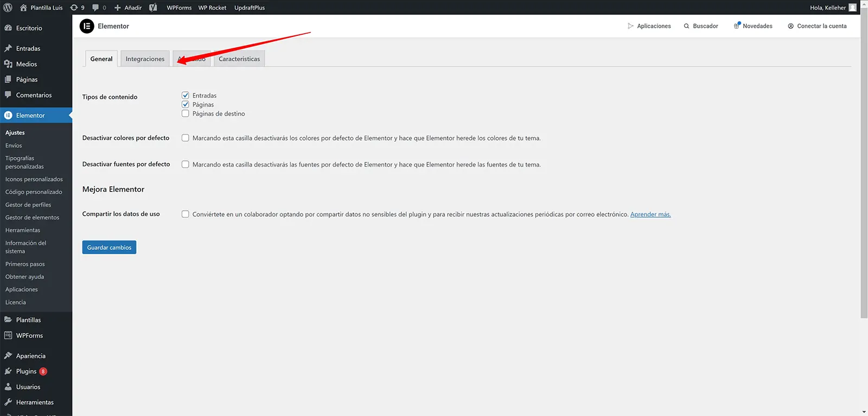The width and height of the screenshot is (868, 416).
Task: Click the user avatar next to Hola, Kelleher
Action: pyautogui.click(x=852, y=8)
